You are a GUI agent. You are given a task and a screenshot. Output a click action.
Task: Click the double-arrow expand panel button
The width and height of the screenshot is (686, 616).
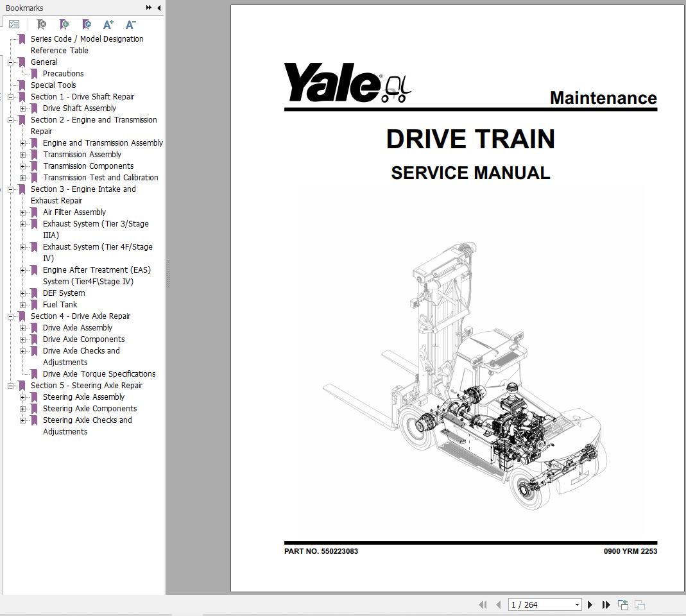[148, 8]
